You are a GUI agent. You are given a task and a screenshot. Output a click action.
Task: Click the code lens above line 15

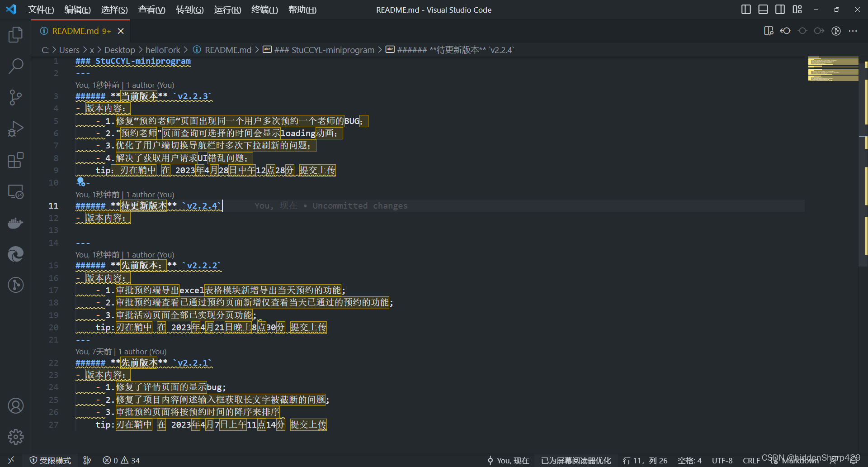click(x=125, y=255)
